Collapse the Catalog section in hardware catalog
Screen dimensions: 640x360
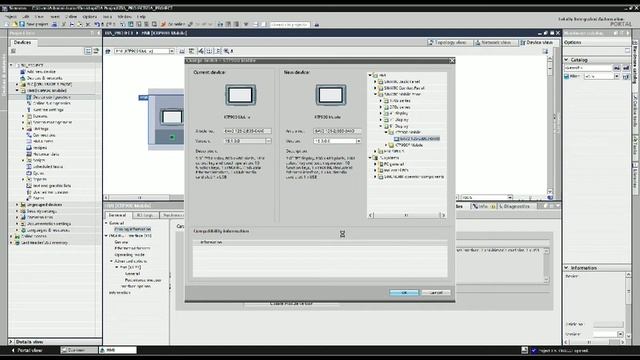567,60
